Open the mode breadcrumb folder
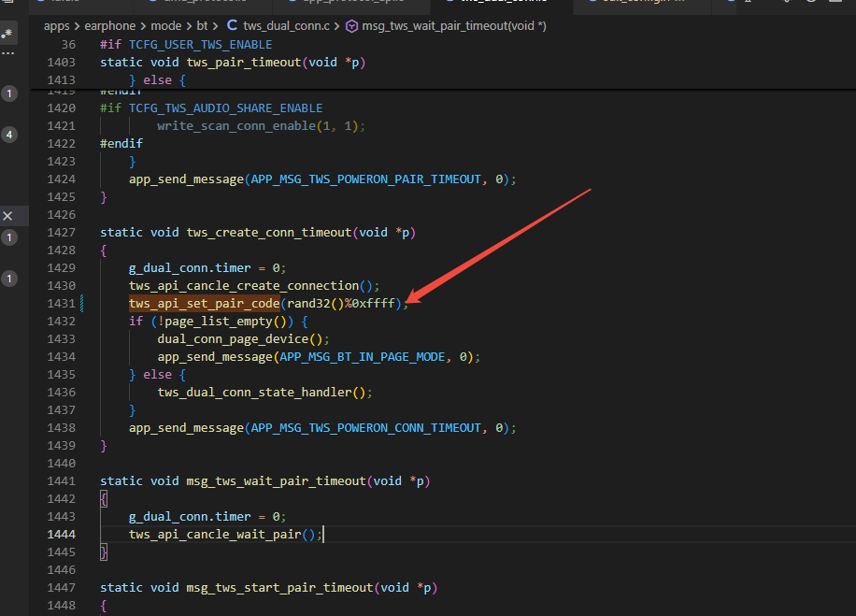Image resolution: width=856 pixels, height=616 pixels. point(166,25)
